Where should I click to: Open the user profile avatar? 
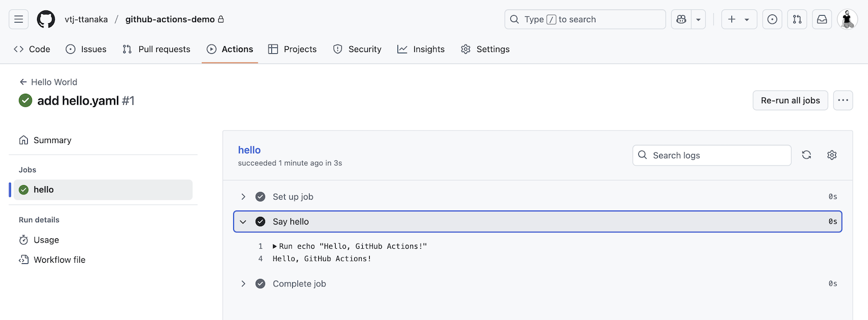pos(847,19)
